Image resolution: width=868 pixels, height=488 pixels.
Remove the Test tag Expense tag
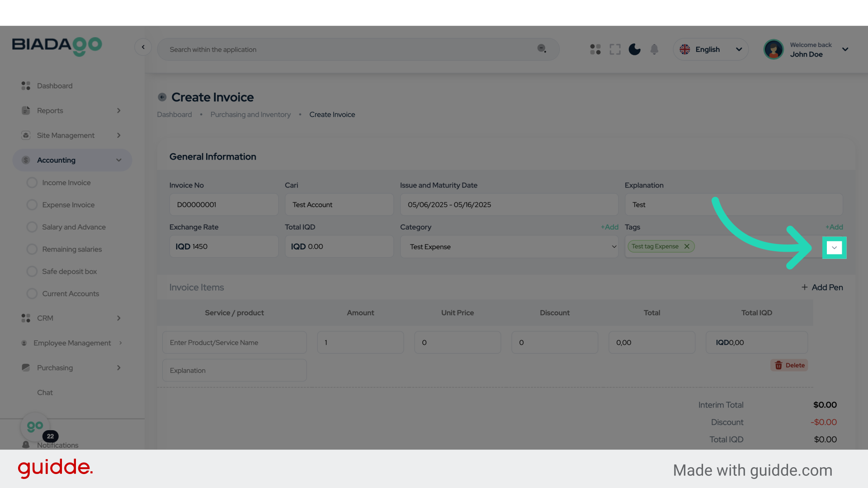point(687,246)
